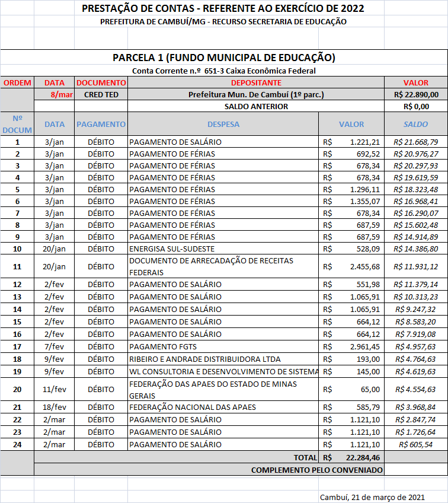Select the '8/mar' date cell

click(x=54, y=95)
